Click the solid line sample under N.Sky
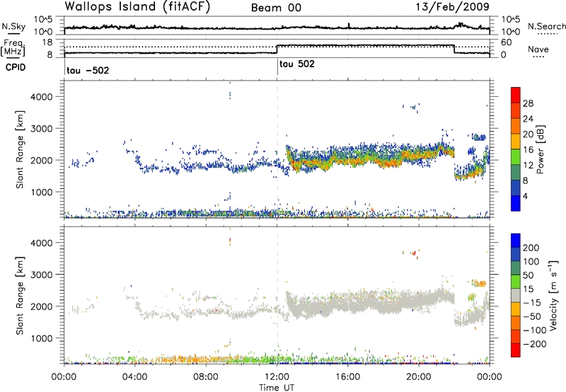 (x=13, y=34)
